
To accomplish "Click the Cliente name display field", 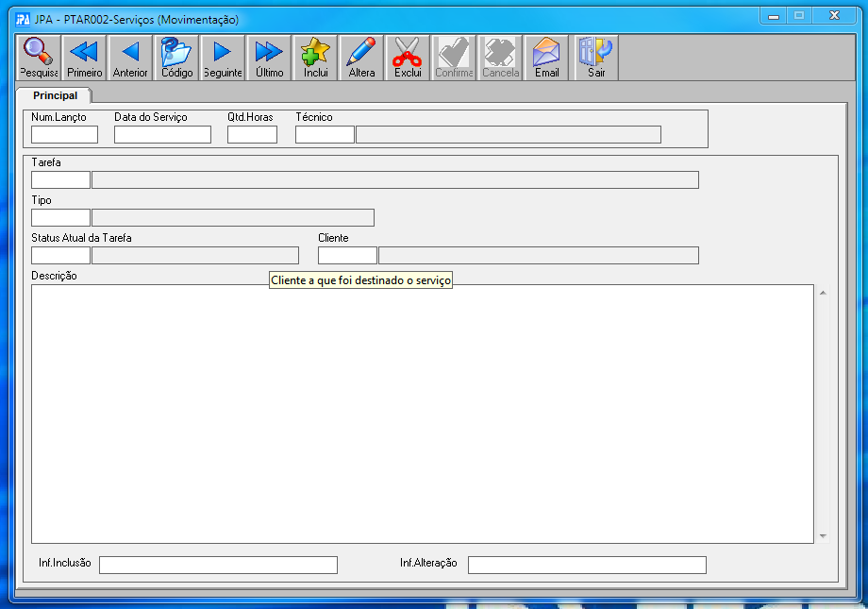I will [x=539, y=256].
